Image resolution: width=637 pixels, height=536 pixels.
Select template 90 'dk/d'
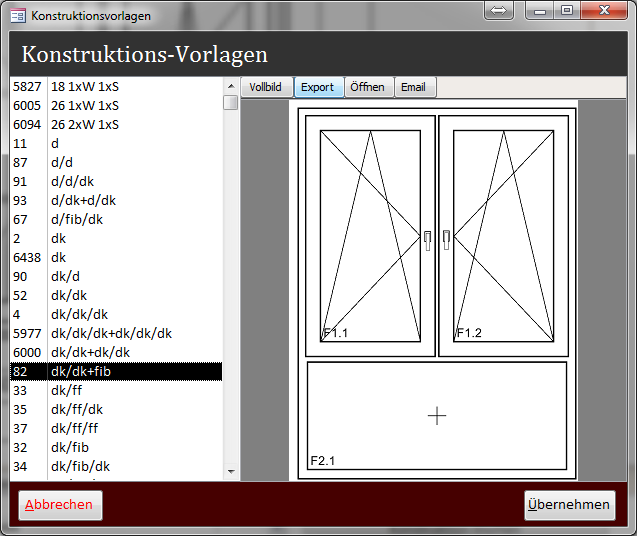[116, 276]
